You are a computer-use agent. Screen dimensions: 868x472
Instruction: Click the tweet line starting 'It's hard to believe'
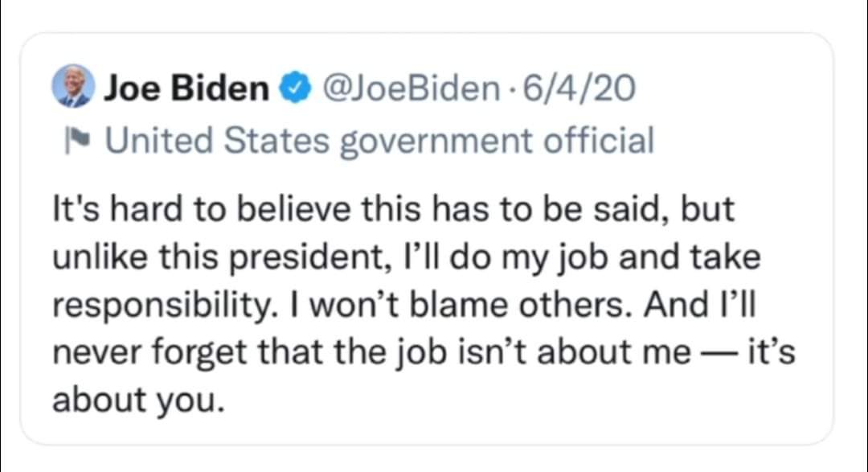click(x=393, y=209)
